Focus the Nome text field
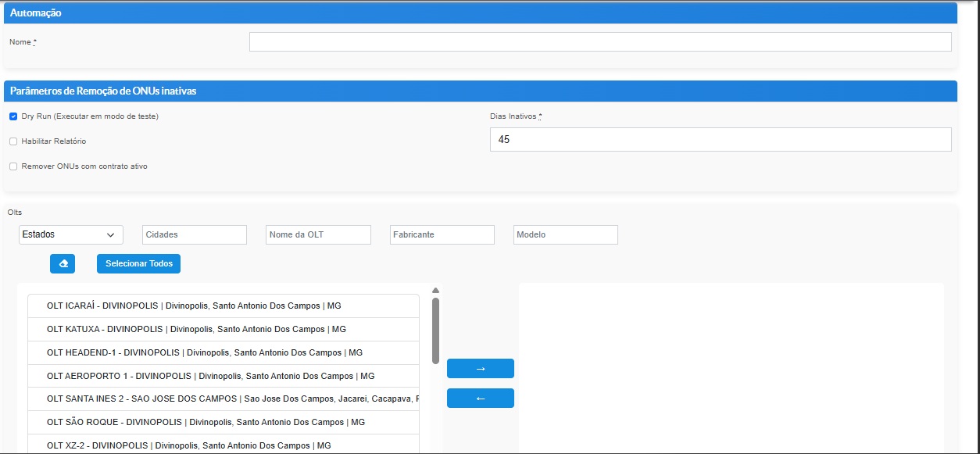The image size is (980, 454). click(599, 42)
